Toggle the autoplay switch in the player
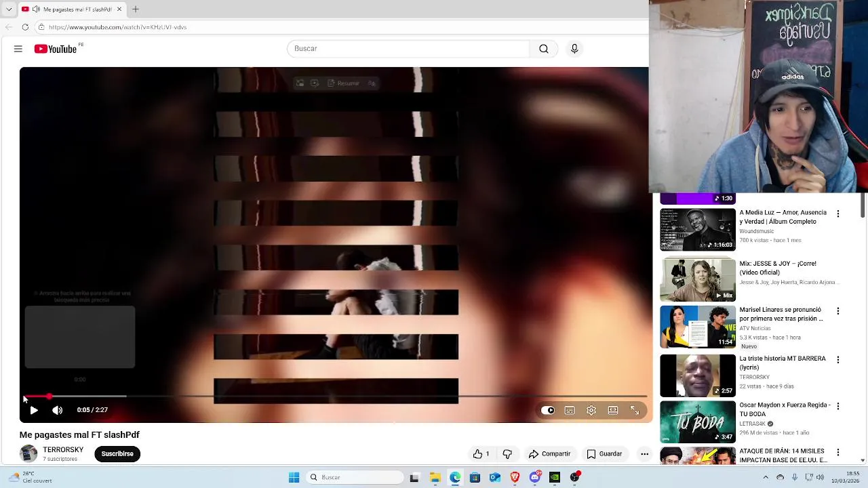The image size is (868, 488). pos(548,410)
